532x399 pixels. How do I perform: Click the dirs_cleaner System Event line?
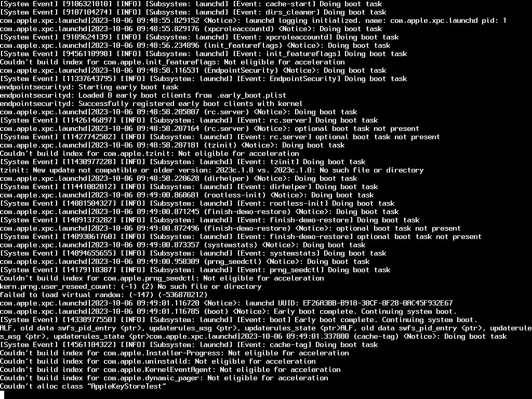click(193, 12)
